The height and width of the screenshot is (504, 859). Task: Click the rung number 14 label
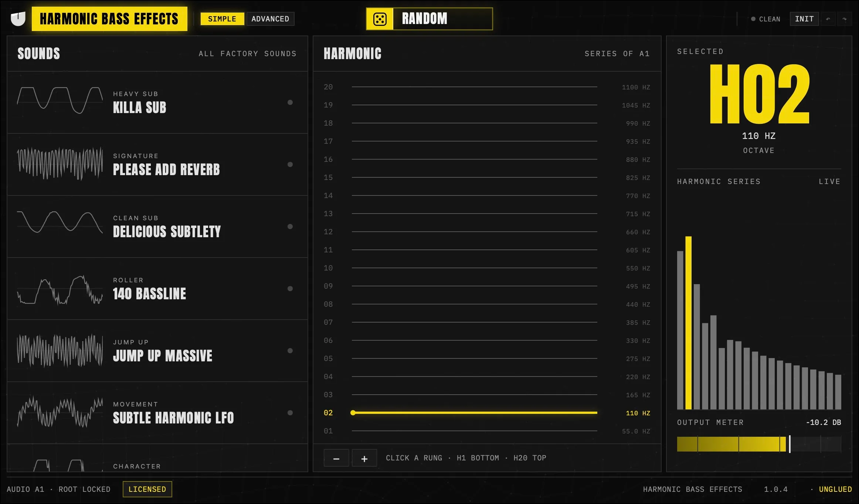tap(328, 195)
